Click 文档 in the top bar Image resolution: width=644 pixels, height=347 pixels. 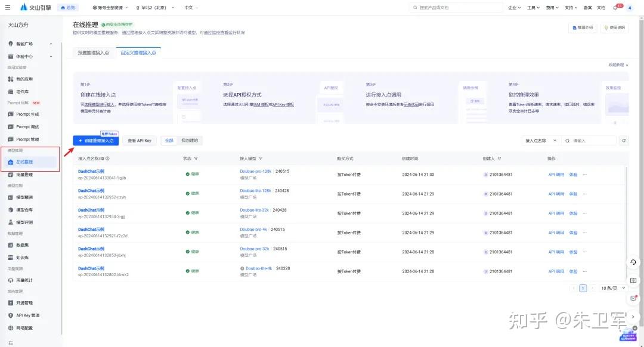601,7
